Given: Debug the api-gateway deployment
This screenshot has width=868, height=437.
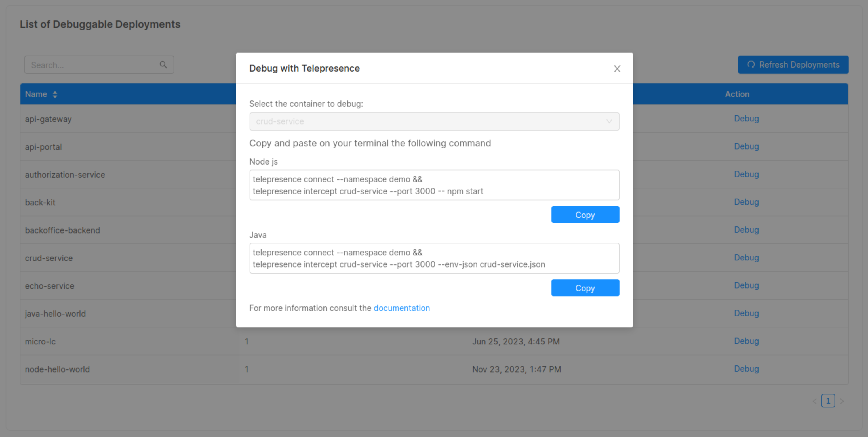Looking at the screenshot, I should coord(746,119).
